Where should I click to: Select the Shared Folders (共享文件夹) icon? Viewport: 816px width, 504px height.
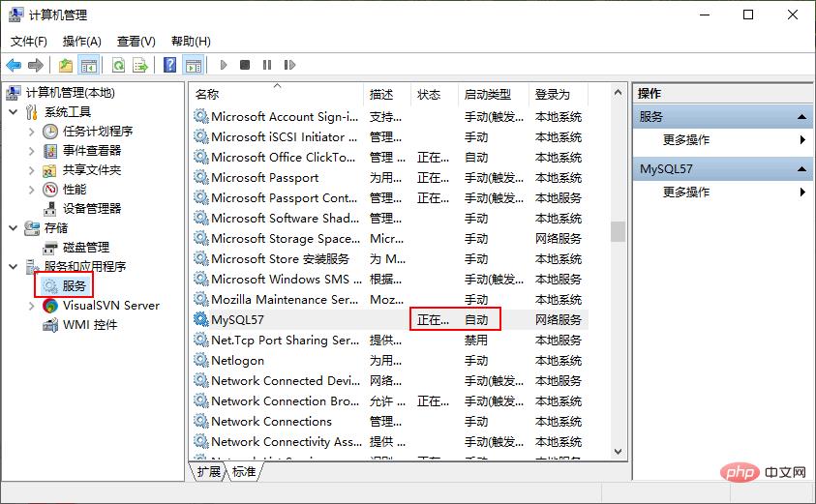point(49,170)
